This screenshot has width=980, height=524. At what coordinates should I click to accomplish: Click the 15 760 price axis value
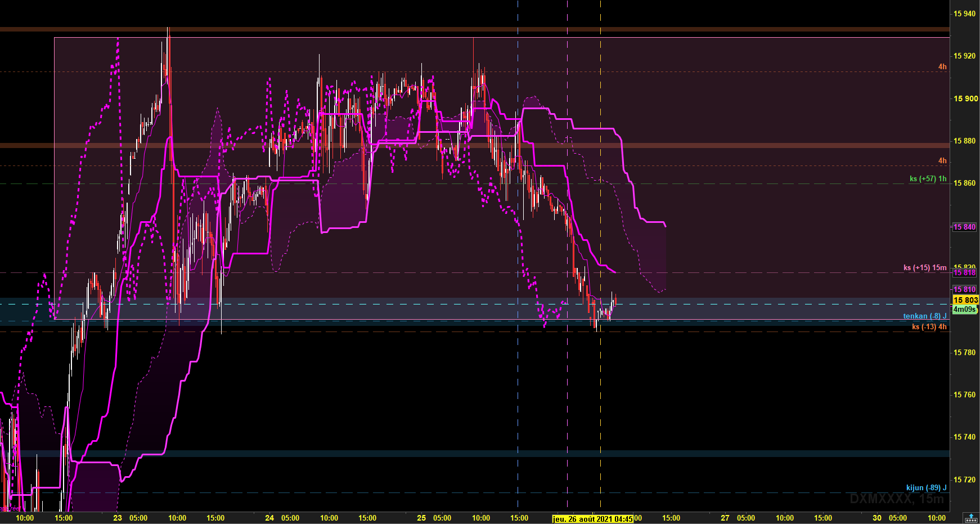pyautogui.click(x=964, y=395)
